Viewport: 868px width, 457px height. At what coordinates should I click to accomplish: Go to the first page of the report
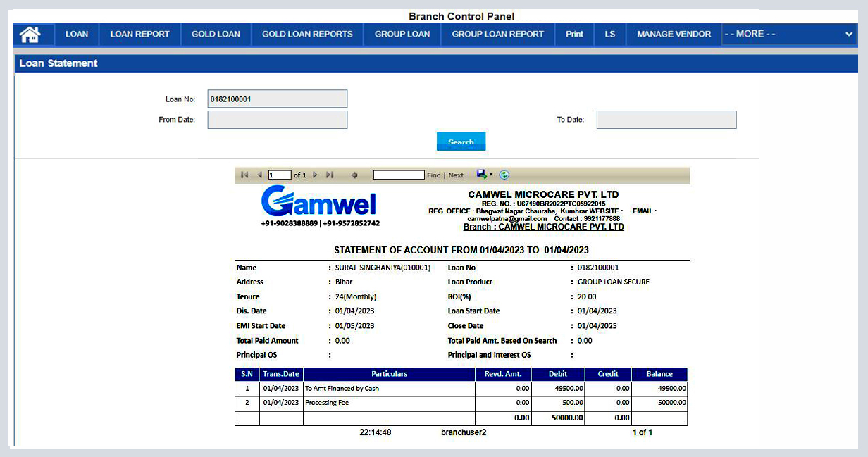click(x=244, y=175)
